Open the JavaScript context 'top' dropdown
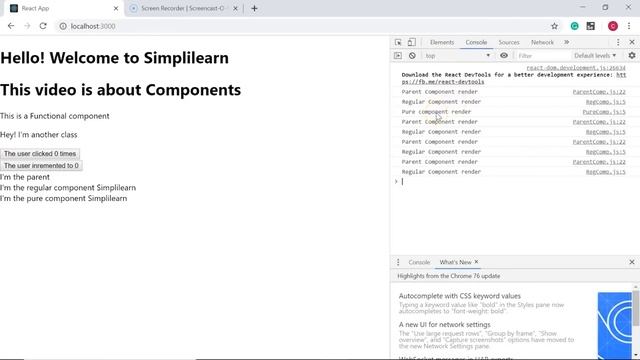 [x=458, y=56]
